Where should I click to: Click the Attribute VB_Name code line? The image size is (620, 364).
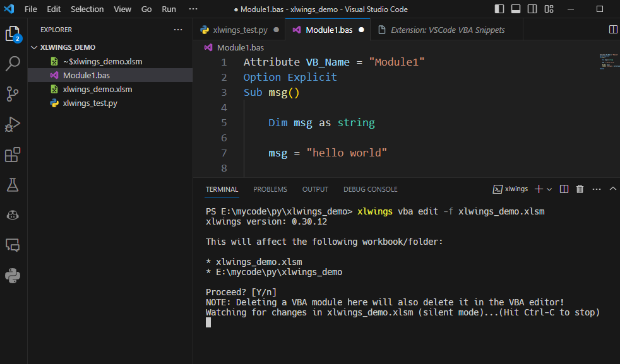pyautogui.click(x=334, y=62)
